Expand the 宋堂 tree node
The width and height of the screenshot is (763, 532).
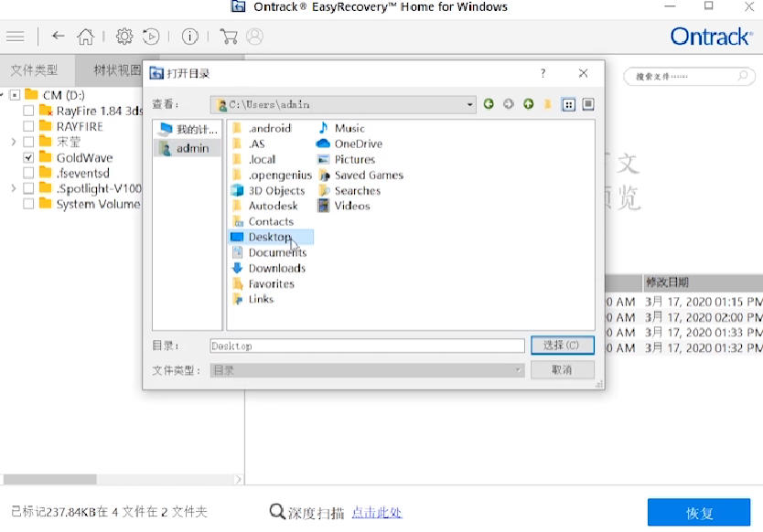click(13, 142)
